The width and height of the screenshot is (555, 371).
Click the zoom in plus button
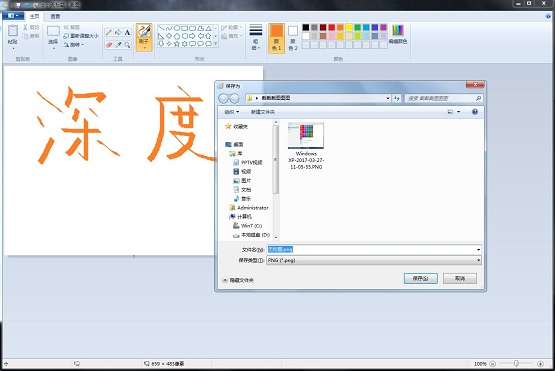(x=540, y=364)
